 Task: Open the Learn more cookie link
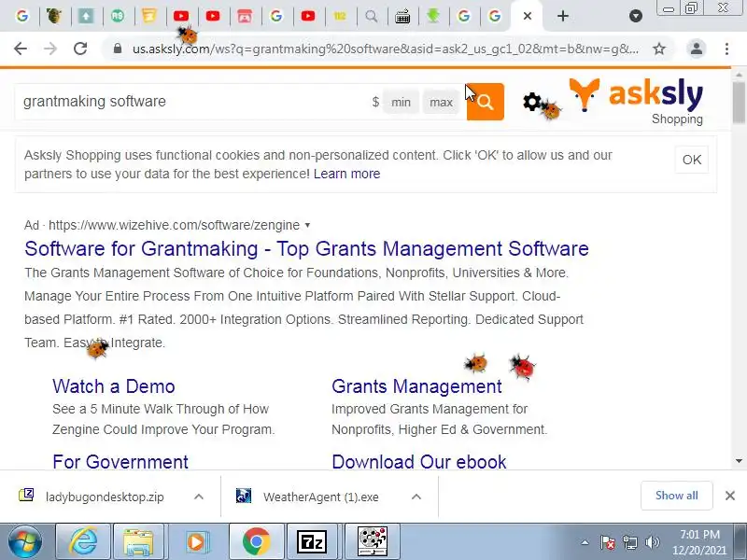pyautogui.click(x=346, y=174)
